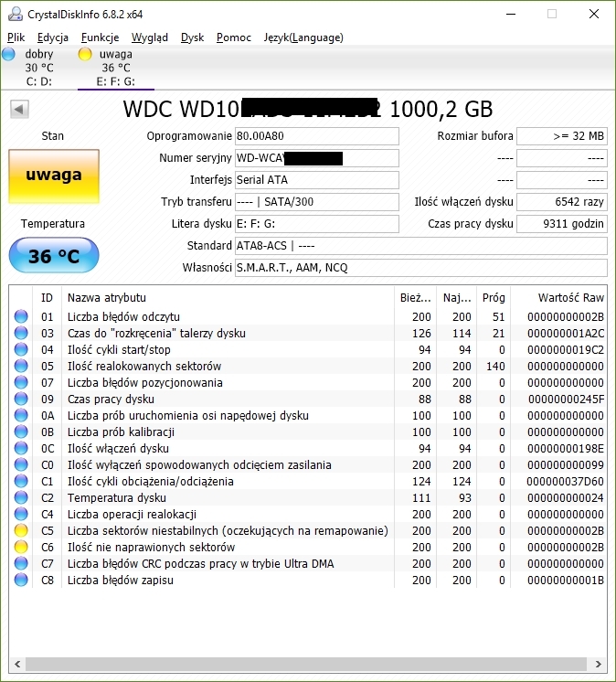616x682 pixels.
Task: Open the Funkcje menu
Action: click(100, 37)
